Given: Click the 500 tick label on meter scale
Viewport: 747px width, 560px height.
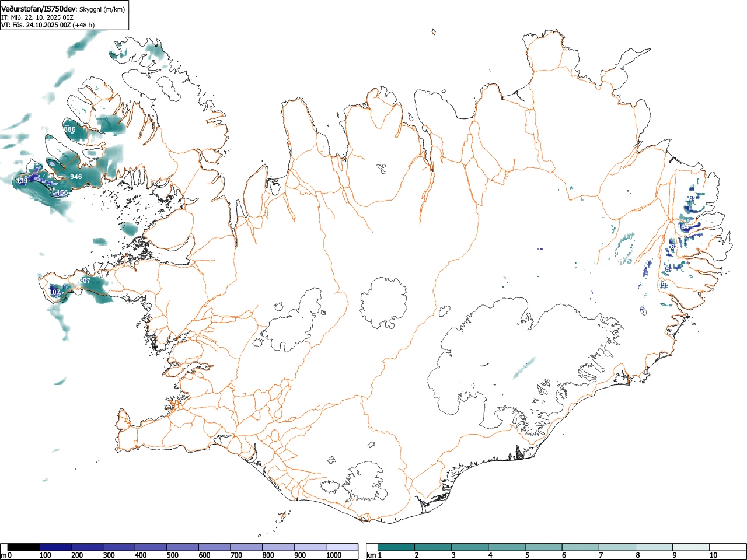Looking at the screenshot, I should (172, 555).
